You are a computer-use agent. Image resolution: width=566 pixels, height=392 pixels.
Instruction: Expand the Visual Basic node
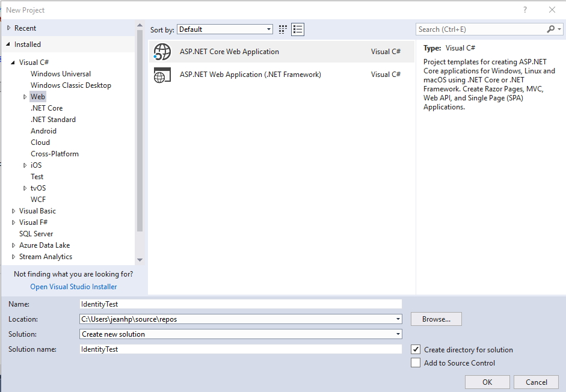(x=13, y=211)
